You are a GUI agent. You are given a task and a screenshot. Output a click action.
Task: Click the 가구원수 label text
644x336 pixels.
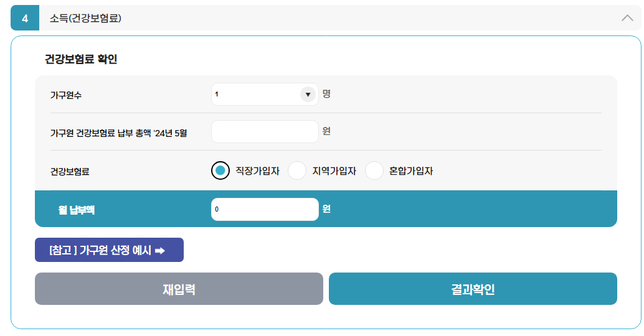click(x=66, y=95)
